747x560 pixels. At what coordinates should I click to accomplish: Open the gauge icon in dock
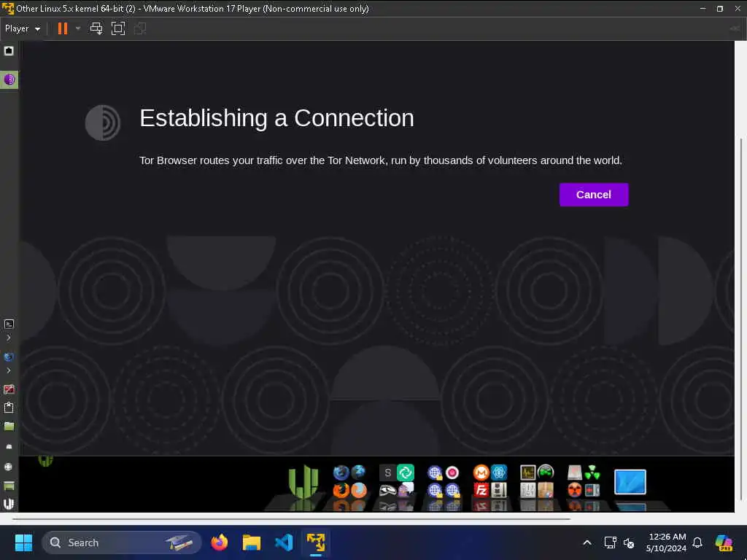point(546,472)
